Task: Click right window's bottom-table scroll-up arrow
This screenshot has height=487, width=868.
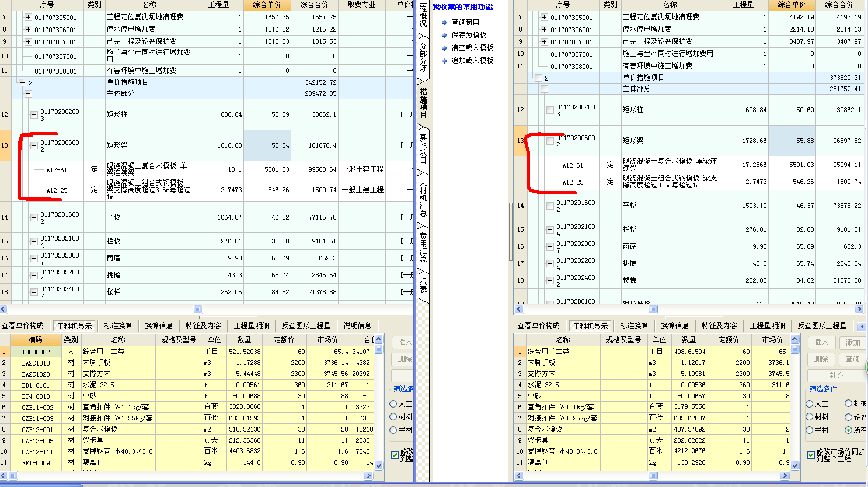Action: [794, 339]
